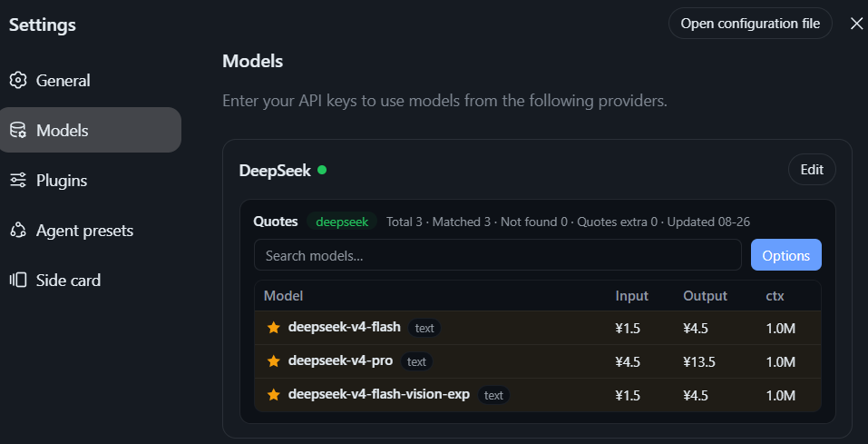
Task: Click the General gear icon
Action: click(x=18, y=81)
